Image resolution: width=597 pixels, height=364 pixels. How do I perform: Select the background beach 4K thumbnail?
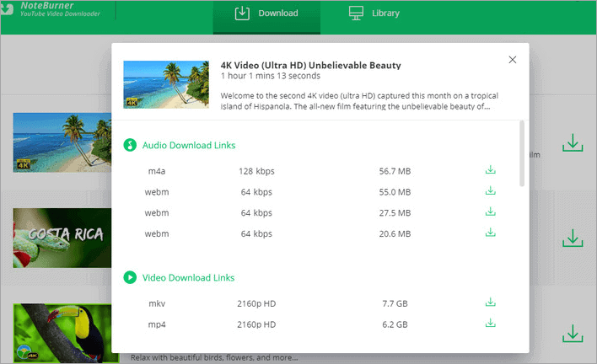coord(62,142)
